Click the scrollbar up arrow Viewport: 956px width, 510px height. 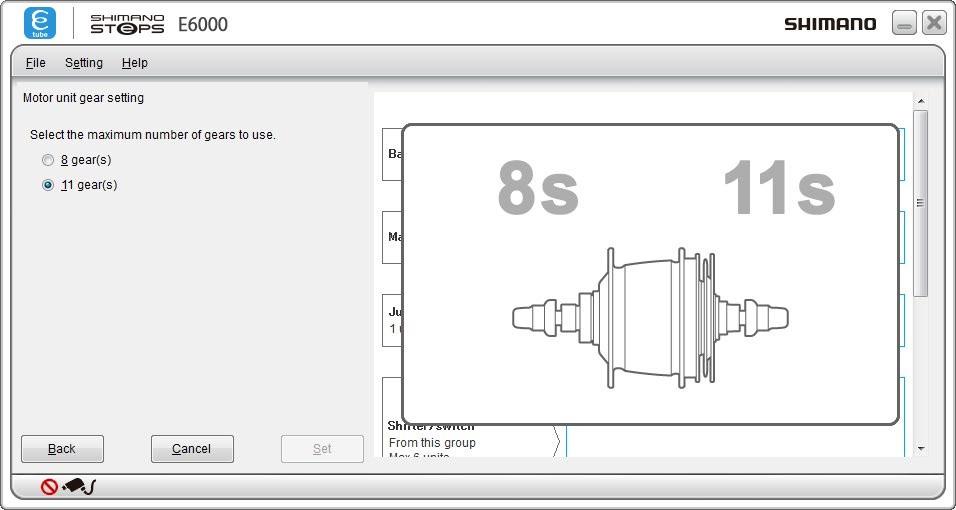click(x=921, y=101)
